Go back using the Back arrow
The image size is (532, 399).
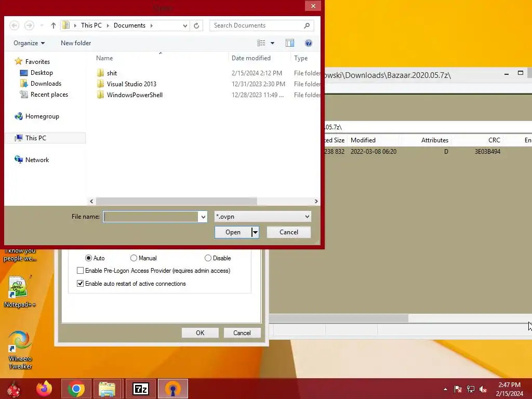[14, 25]
